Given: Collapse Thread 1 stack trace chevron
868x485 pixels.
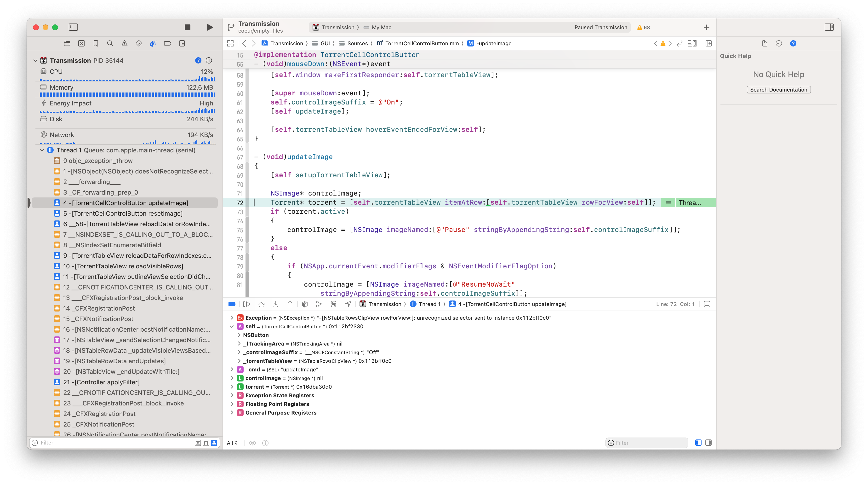Looking at the screenshot, I should 42,150.
